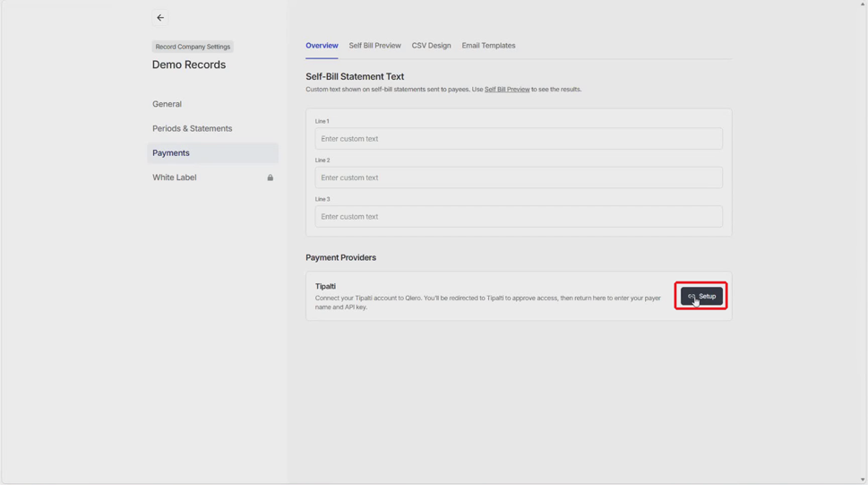Click the Tipalti Setup button
Screen dimensions: 868x485
[701, 296]
